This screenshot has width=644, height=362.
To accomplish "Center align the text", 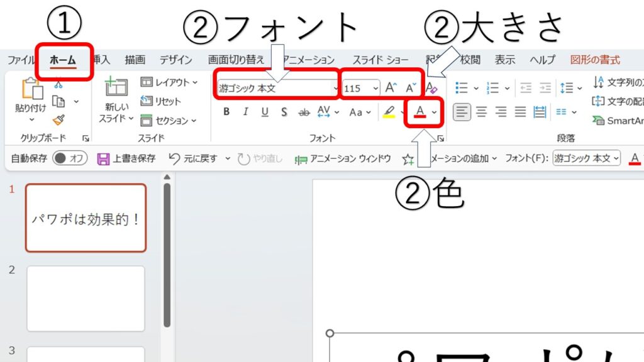I will coord(481,112).
